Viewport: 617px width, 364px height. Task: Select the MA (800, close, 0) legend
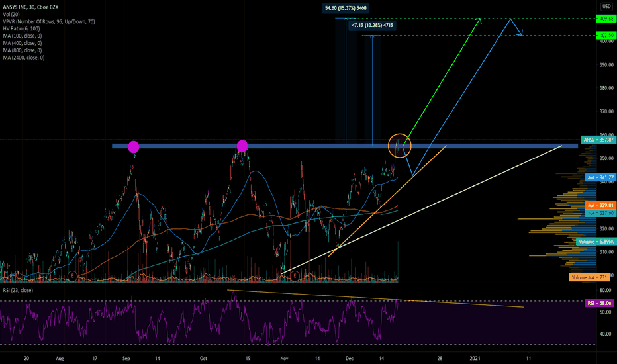pos(23,50)
